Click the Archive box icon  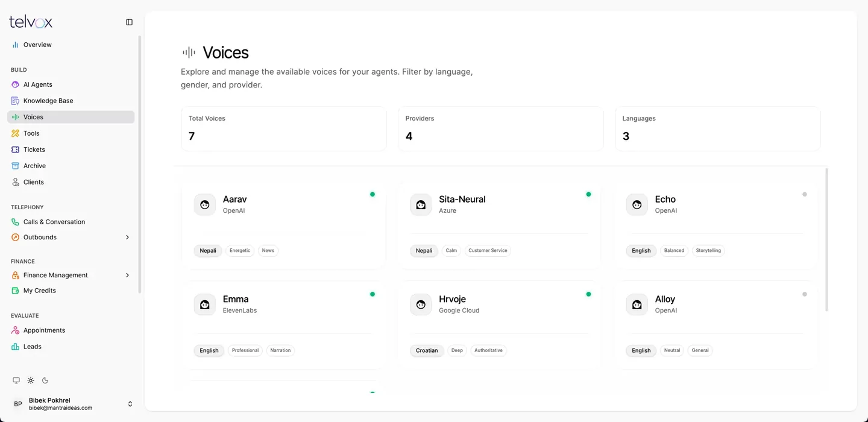[x=16, y=166]
